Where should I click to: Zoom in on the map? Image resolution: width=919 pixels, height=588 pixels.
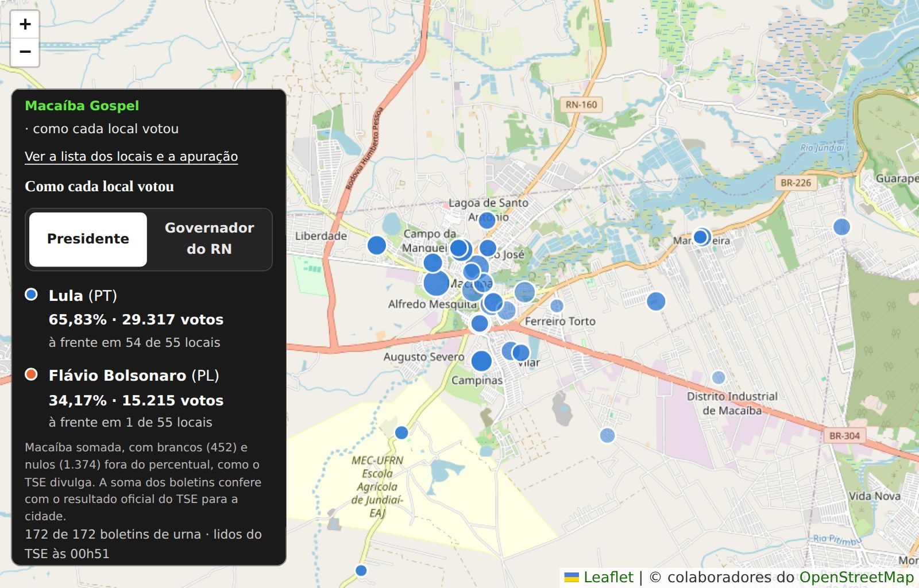pyautogui.click(x=25, y=24)
